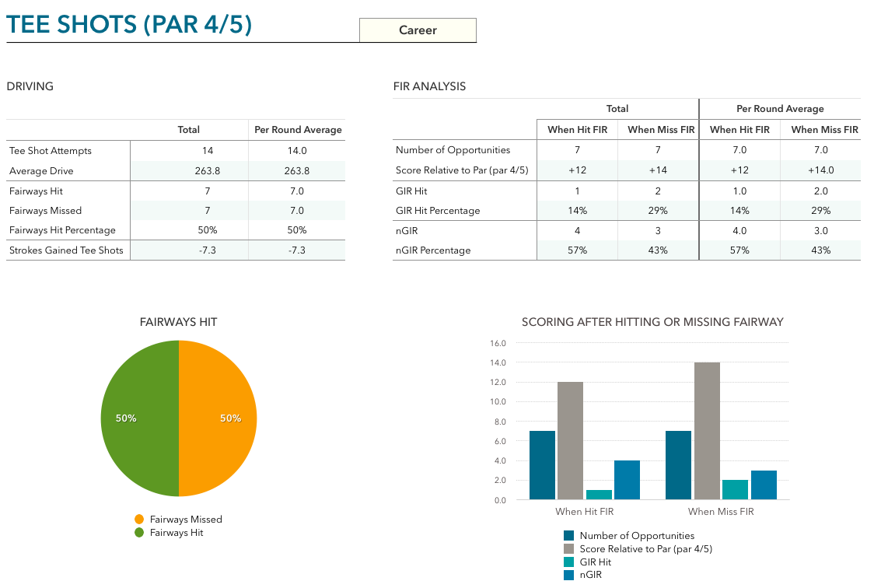Click the gray Score bar under When Hit FIR
874x588 pixels.
coord(571,440)
